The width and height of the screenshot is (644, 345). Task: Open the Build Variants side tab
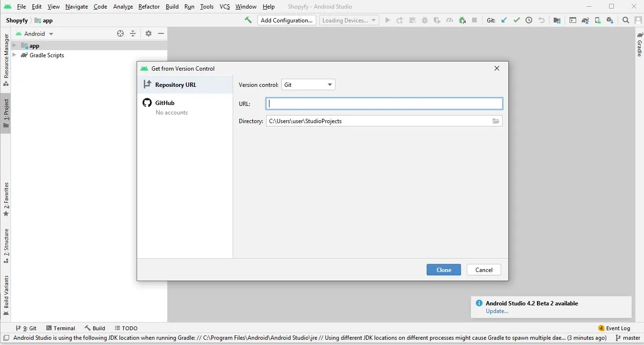click(6, 296)
